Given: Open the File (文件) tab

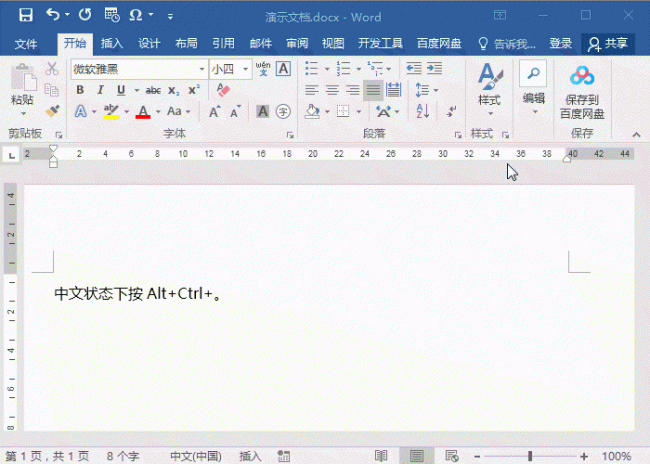Looking at the screenshot, I should point(26,44).
